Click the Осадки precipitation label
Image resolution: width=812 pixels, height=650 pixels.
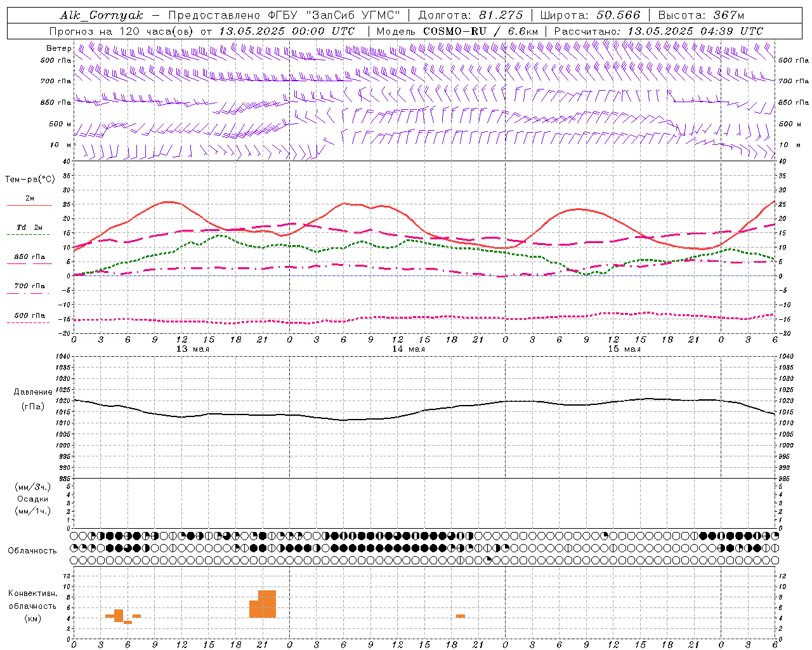[x=33, y=499]
